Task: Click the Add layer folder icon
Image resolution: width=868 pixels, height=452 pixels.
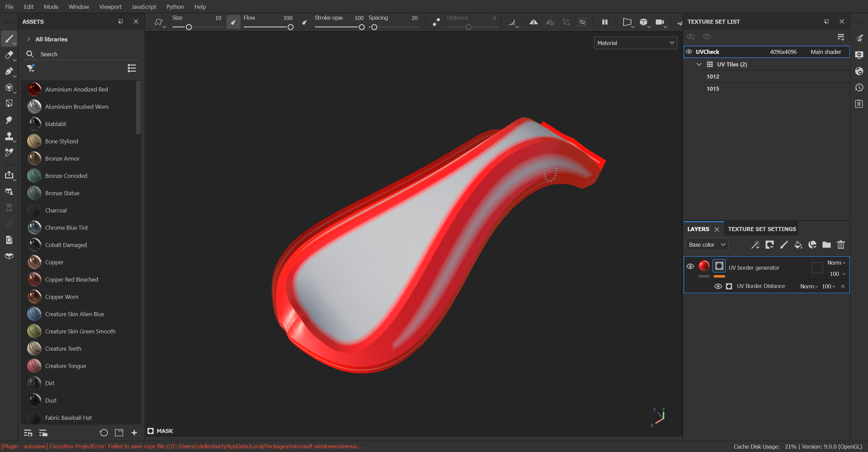Action: (x=826, y=245)
